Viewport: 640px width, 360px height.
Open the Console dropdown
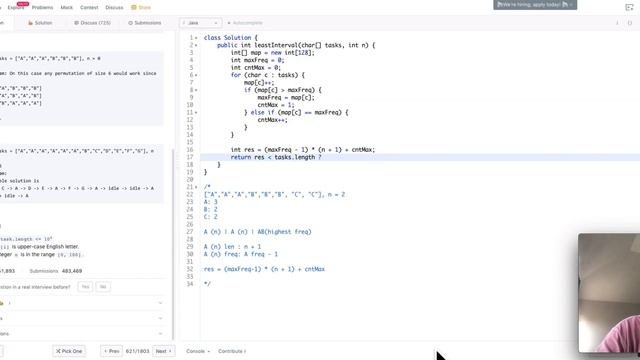tap(198, 351)
